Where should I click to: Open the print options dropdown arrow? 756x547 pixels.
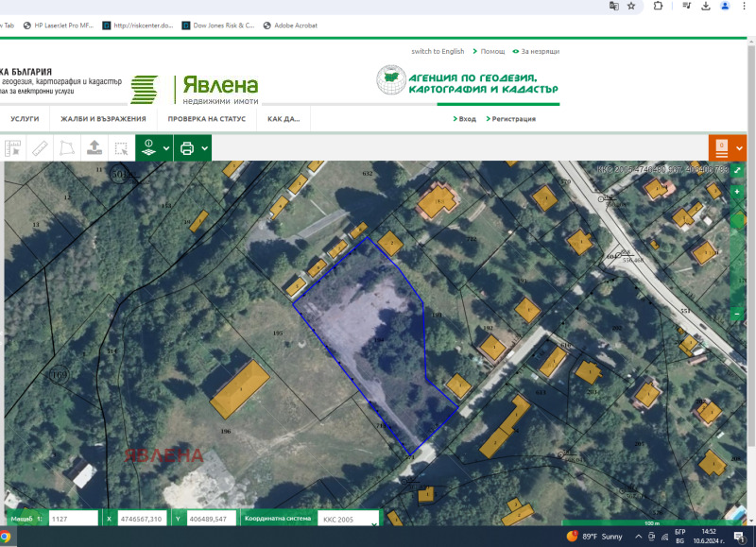click(204, 148)
